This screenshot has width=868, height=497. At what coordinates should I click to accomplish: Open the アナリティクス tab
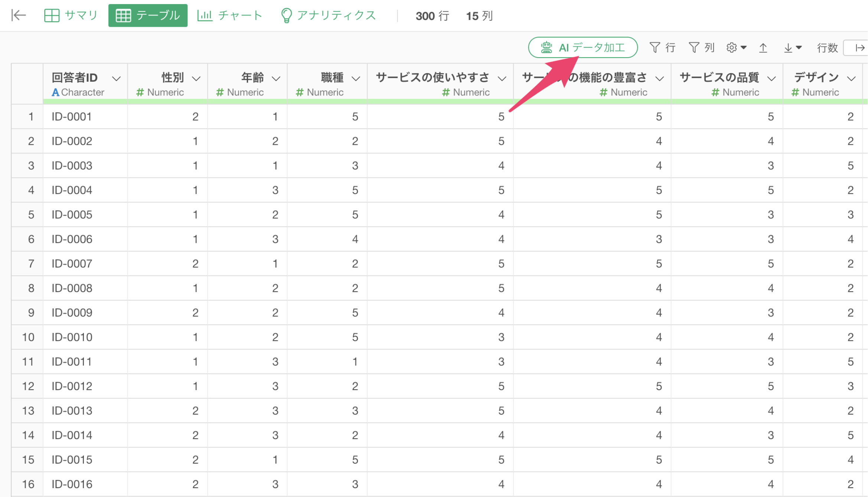[329, 15]
